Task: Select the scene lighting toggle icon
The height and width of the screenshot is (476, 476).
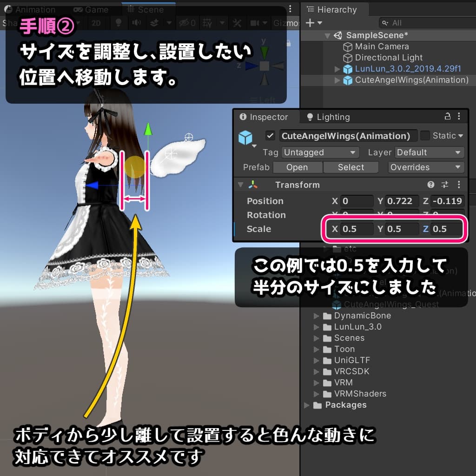Action: coord(118,23)
